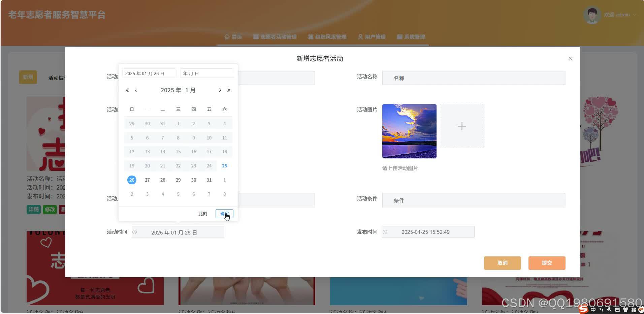Screen dimensions: 644x314
Task: Click the 系统管理 menu icon
Action: click(399, 37)
